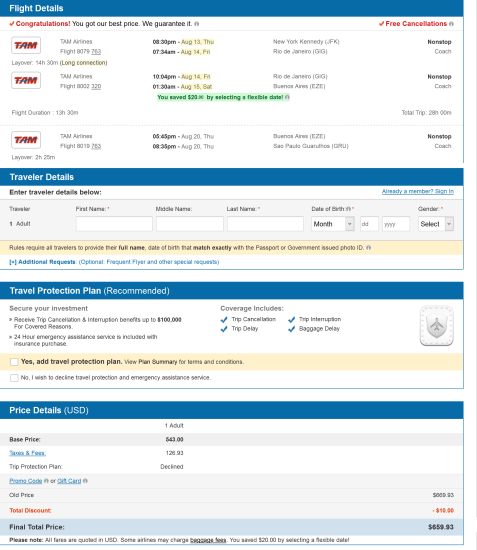477x550 pixels.
Task: Open the Taxes & Fees breakdown link
Action: (x=28, y=453)
